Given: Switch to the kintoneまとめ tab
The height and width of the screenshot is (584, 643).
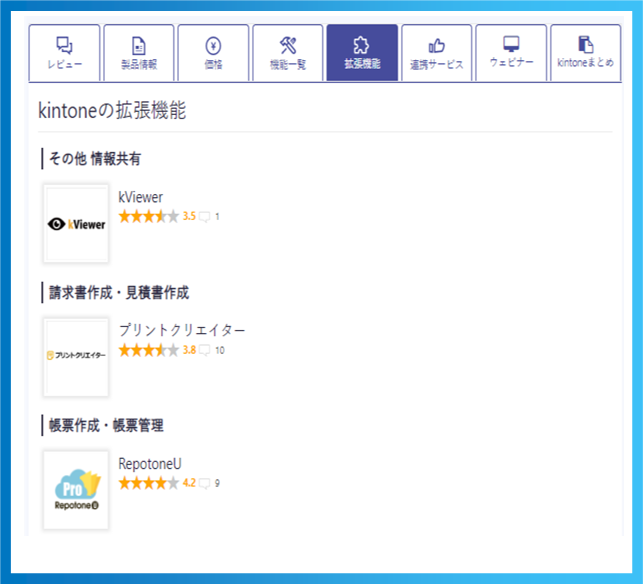Looking at the screenshot, I should [x=586, y=53].
